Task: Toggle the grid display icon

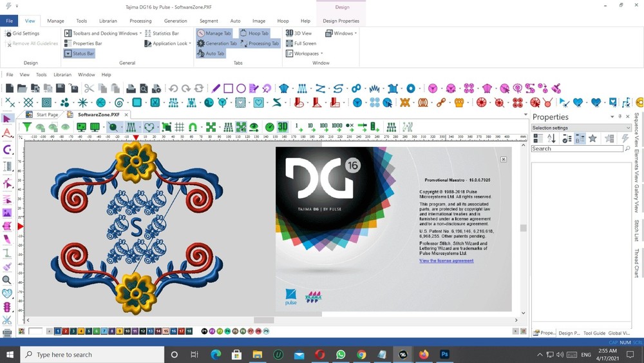Action: [x=179, y=127]
